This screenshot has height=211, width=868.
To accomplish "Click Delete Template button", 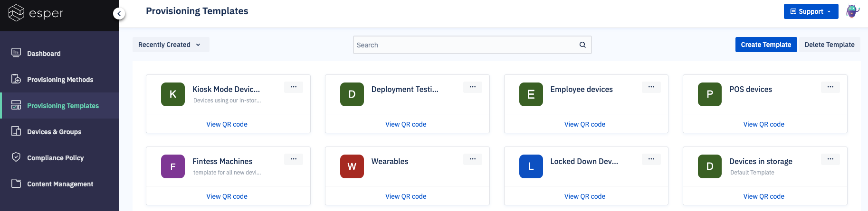I will click(830, 45).
